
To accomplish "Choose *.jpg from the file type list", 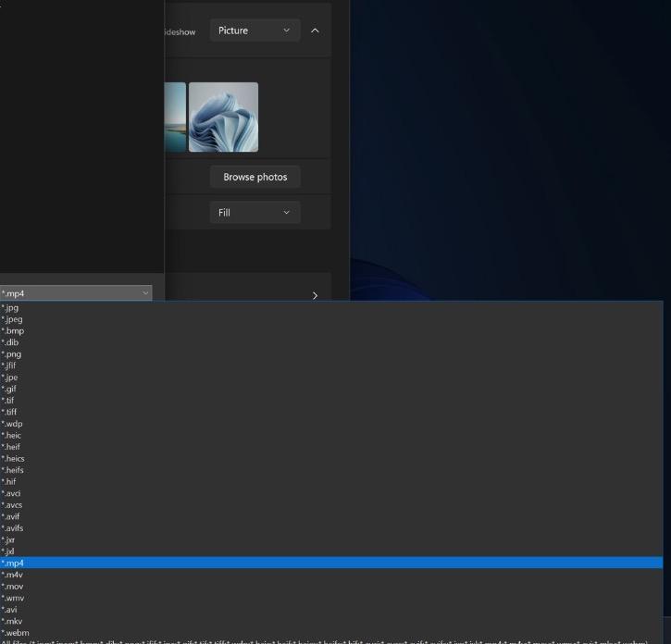I will 11,308.
